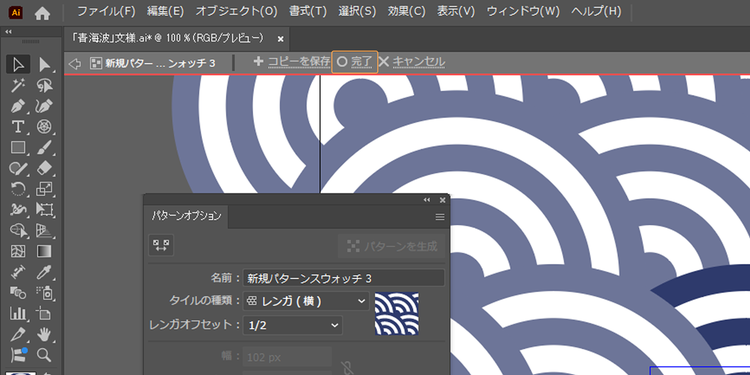This screenshot has height=375, width=750.
Task: Pick the Width tool
Action: (18, 210)
